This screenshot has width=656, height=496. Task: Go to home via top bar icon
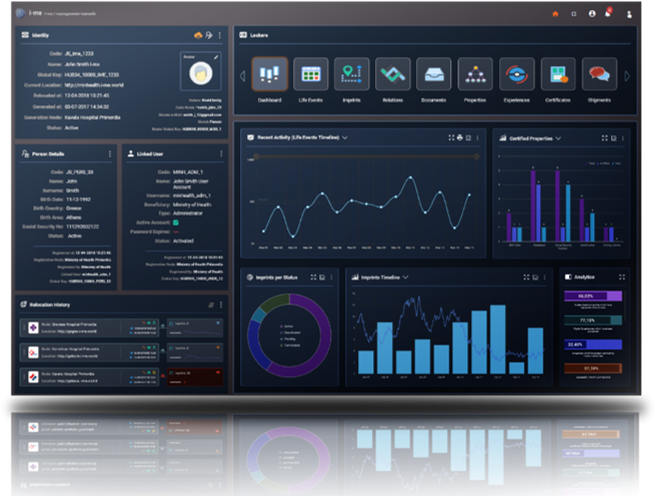click(x=556, y=14)
